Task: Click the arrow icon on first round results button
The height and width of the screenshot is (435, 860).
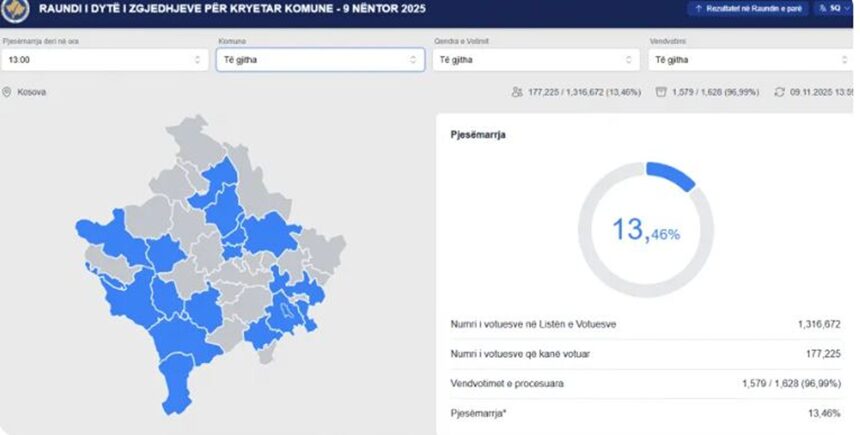Action: [696, 8]
